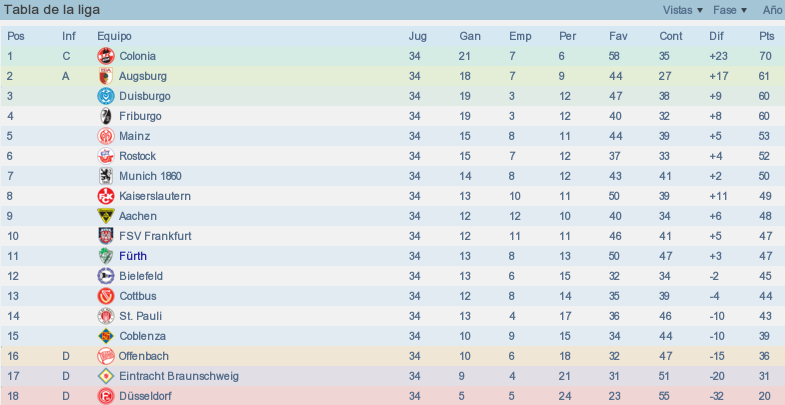Click the St. Pauli crest icon

click(x=106, y=316)
